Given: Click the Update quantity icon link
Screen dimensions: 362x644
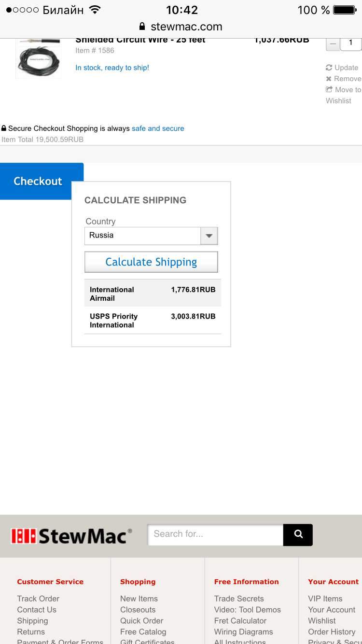Looking at the screenshot, I should (342, 68).
